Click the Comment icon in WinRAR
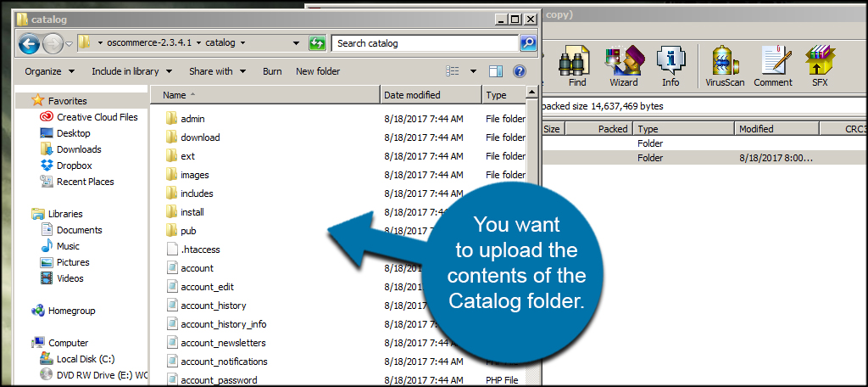Viewport: 868px width, 387px height. click(773, 66)
